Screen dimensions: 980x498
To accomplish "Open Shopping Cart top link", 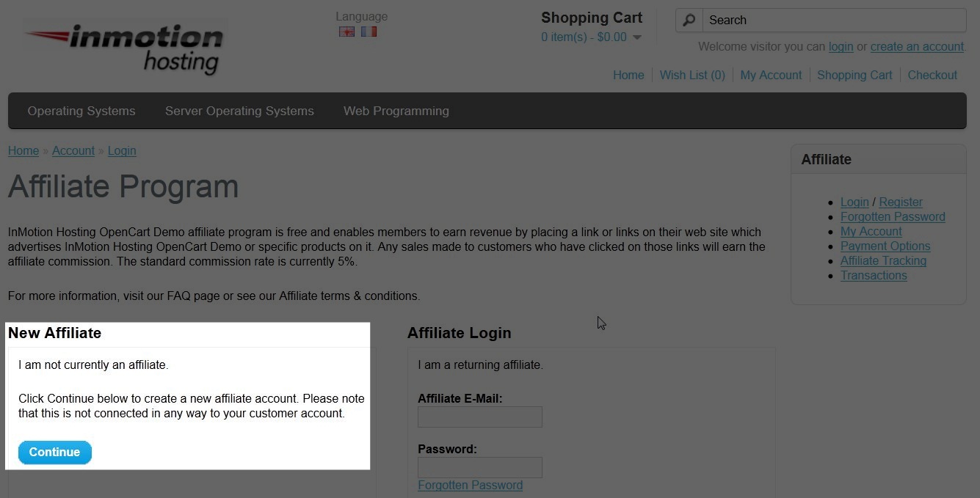I will 854,75.
